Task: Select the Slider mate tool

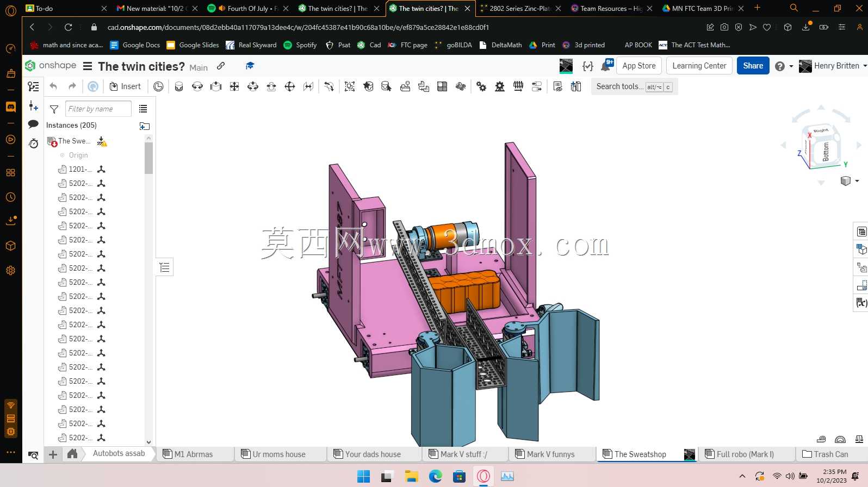Action: click(x=216, y=86)
